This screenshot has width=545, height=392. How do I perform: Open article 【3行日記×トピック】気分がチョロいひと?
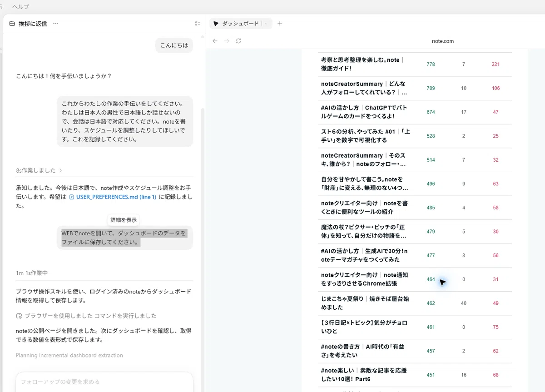(x=364, y=327)
